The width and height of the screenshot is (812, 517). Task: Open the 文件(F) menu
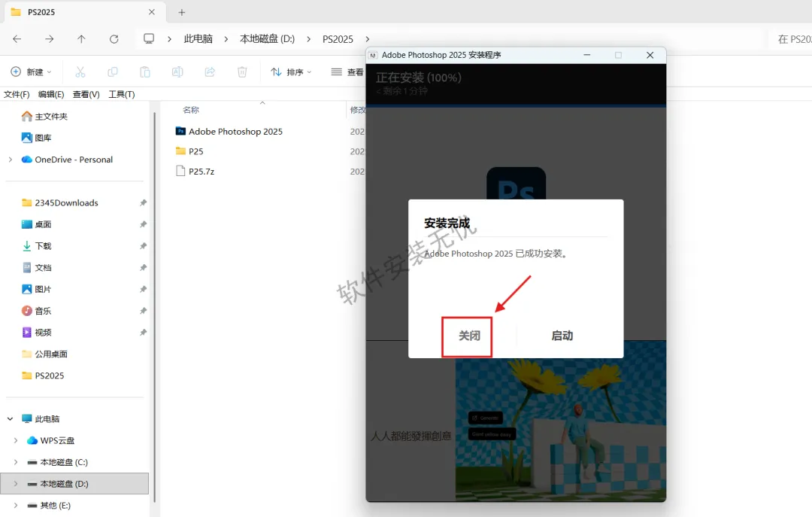[17, 94]
